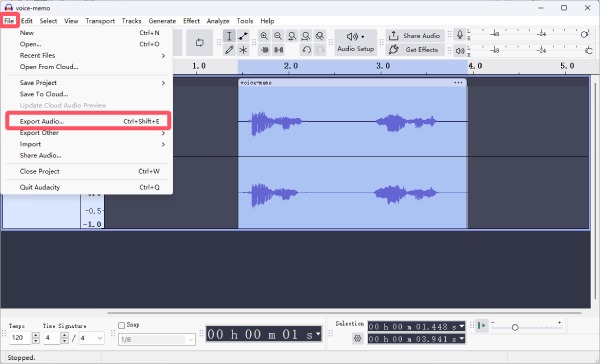Image resolution: width=600 pixels, height=364 pixels.
Task: Choose Save To Cloud...
Action: coord(88,94)
